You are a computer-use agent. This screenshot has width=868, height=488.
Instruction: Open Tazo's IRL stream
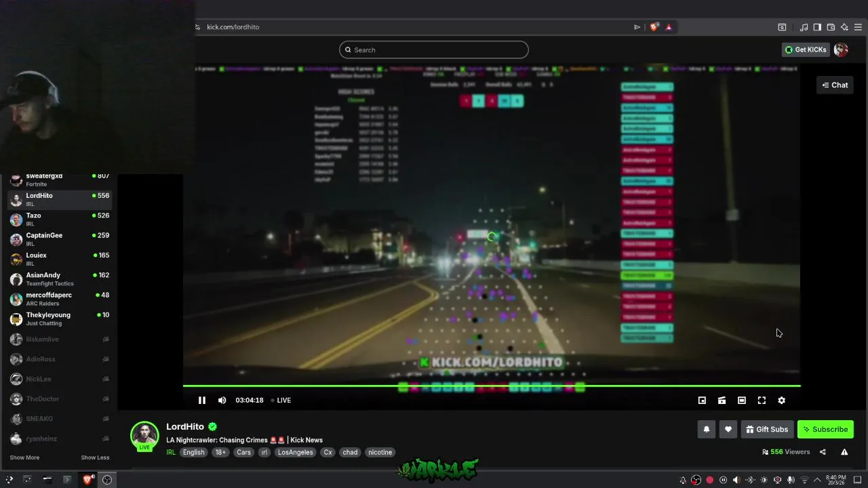(x=60, y=219)
